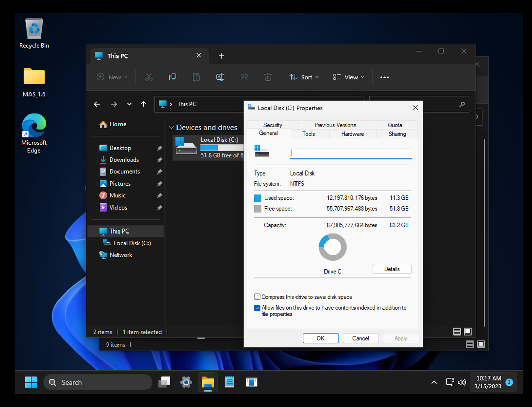Open the Sort dropdown menu

pos(304,77)
